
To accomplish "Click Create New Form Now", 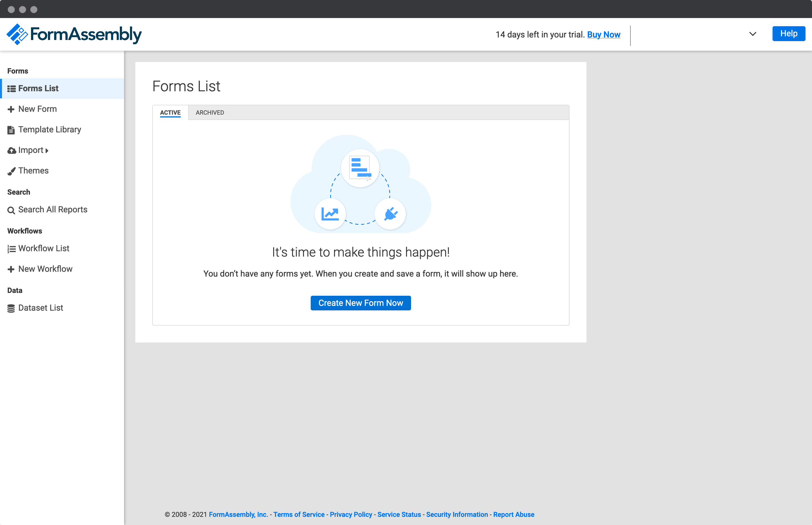I will coord(361,303).
